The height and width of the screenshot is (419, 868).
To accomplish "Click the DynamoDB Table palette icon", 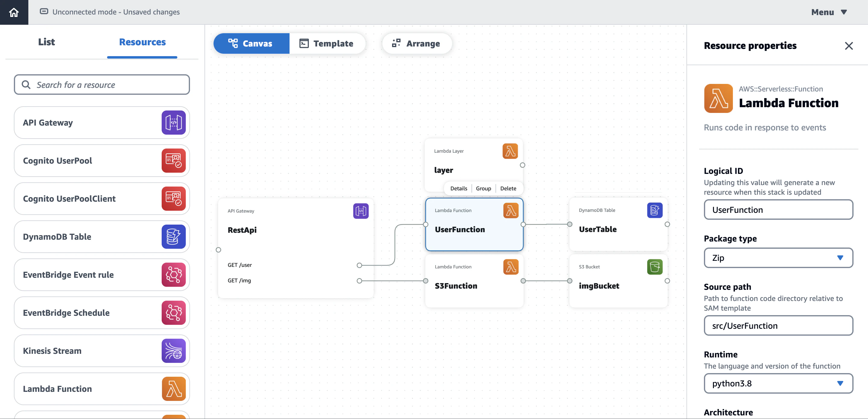I will tap(173, 237).
